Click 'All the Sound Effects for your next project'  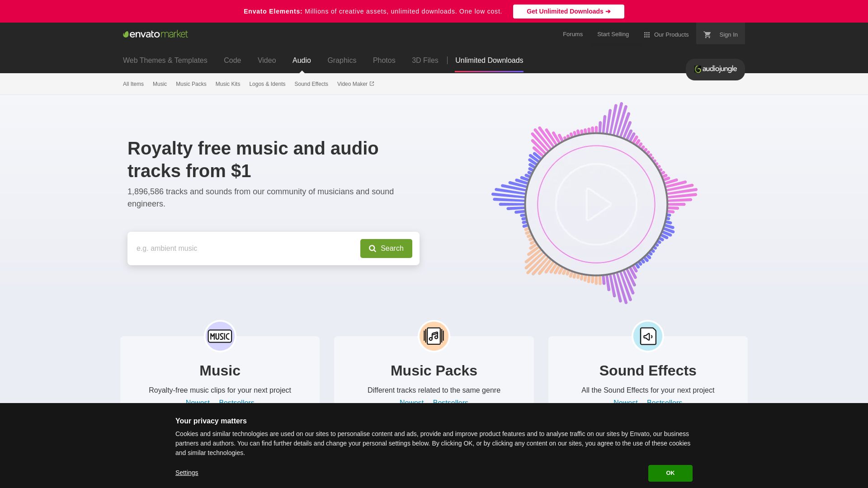point(648,390)
